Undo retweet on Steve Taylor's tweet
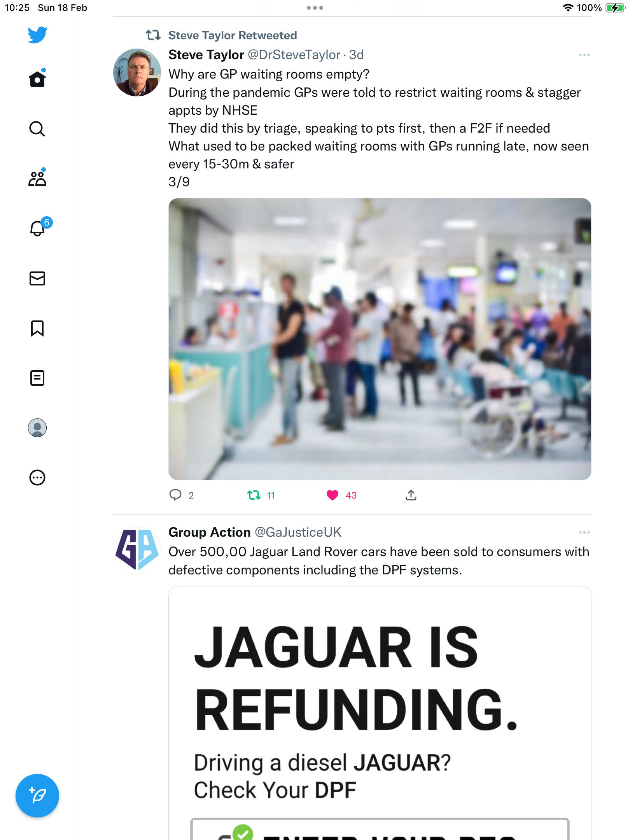Viewport: 630px width, 840px height. click(x=254, y=495)
